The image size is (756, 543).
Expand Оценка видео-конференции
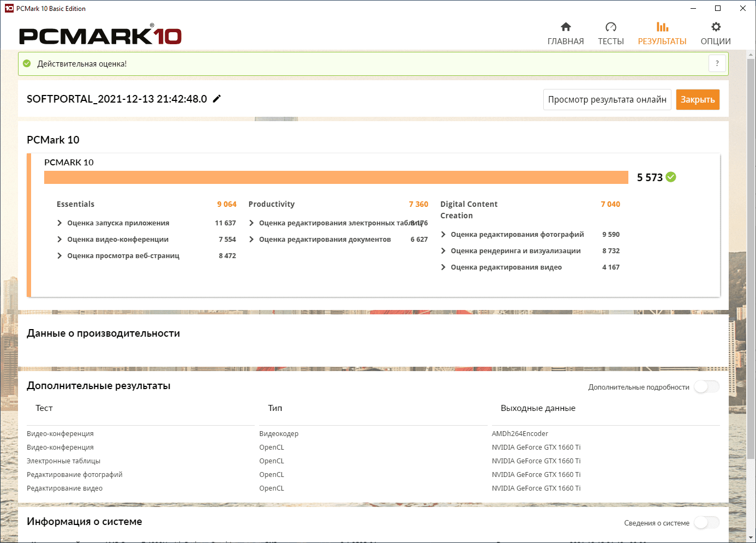tap(59, 240)
